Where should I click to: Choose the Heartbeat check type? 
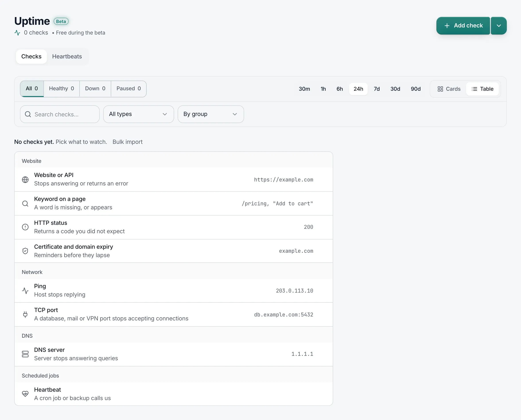[174, 394]
